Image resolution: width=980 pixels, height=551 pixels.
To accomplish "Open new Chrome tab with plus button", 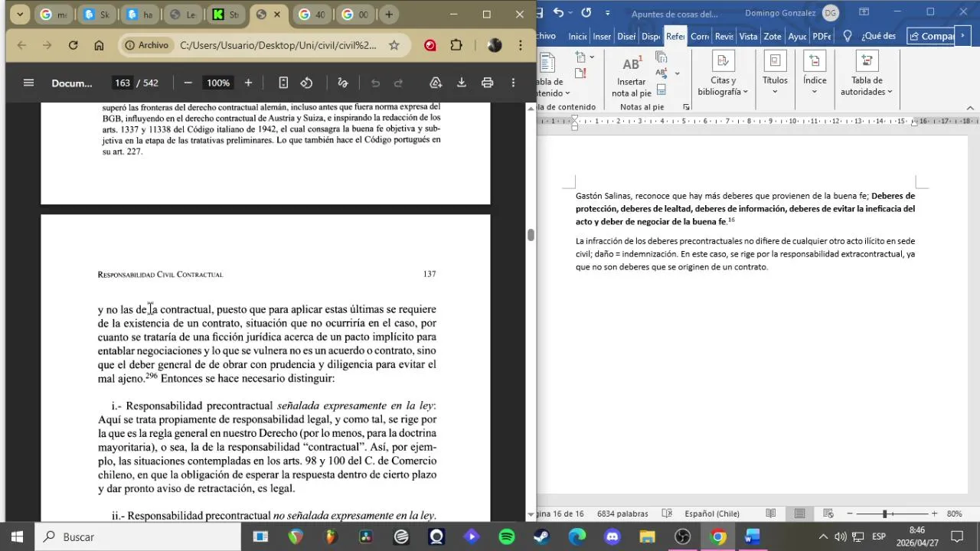I will [389, 15].
